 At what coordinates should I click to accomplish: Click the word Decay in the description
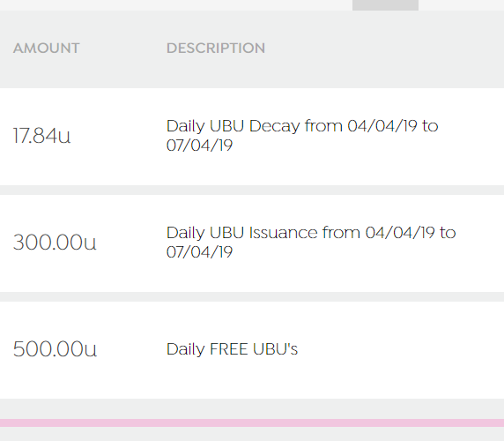click(274, 126)
